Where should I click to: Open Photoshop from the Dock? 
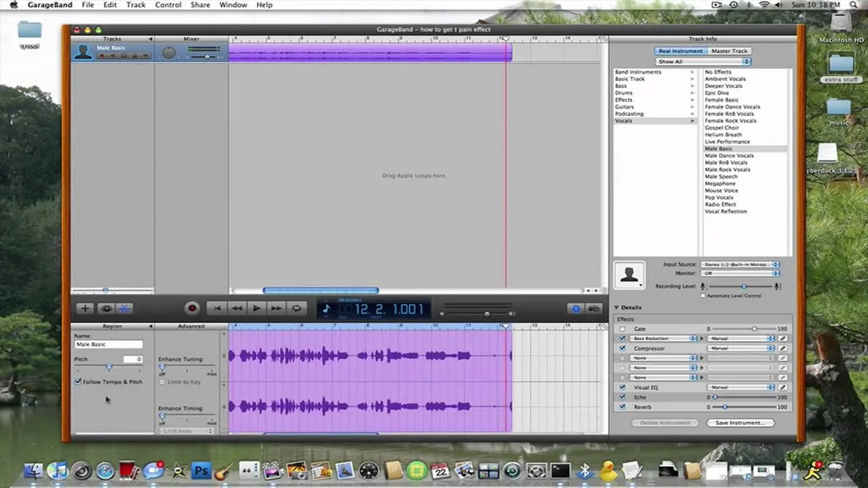pos(201,470)
